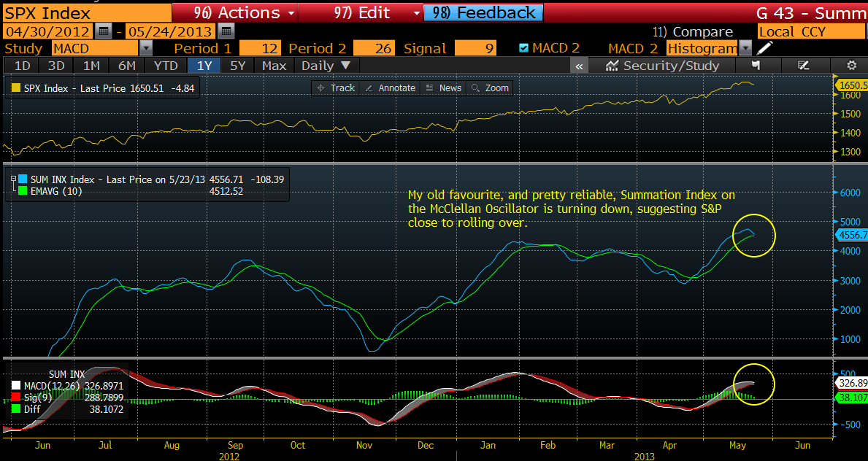Image resolution: width=868 pixels, height=461 pixels.
Task: Collapse panel with the double left chevron
Action: pos(578,66)
